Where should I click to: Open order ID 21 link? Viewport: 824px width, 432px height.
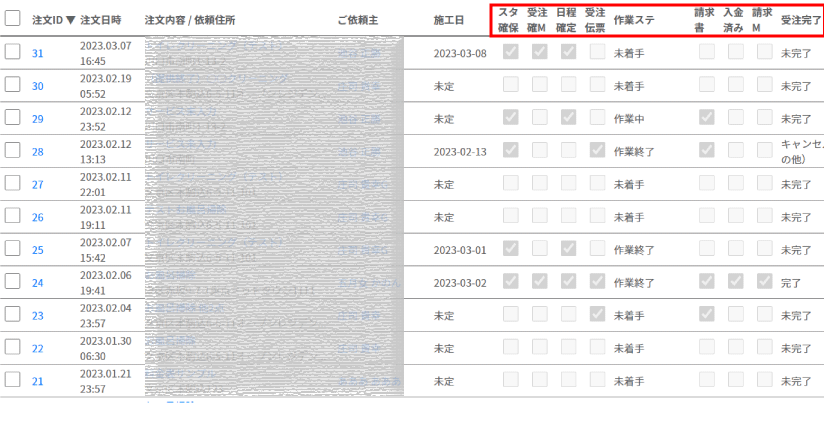tap(37, 381)
